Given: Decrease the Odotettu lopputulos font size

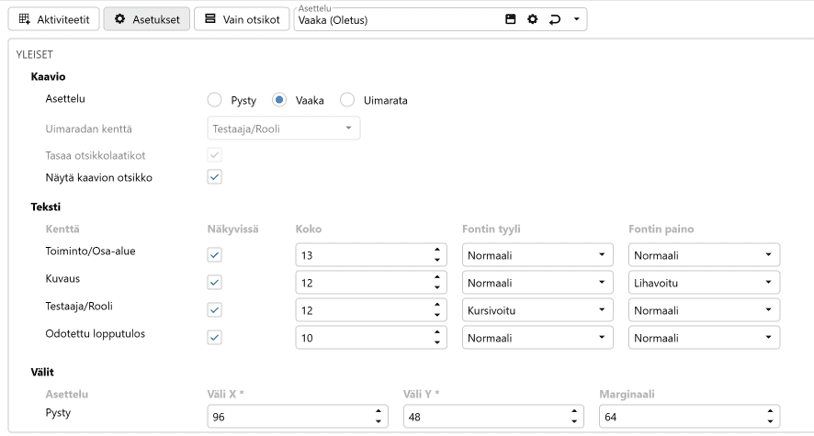Looking at the screenshot, I should (x=437, y=343).
